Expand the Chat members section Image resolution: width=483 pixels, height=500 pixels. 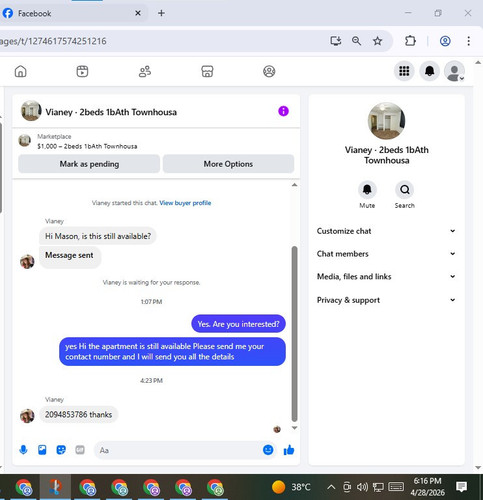386,254
